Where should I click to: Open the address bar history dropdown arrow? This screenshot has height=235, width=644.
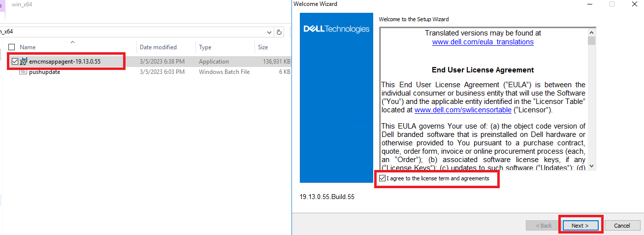[269, 33]
